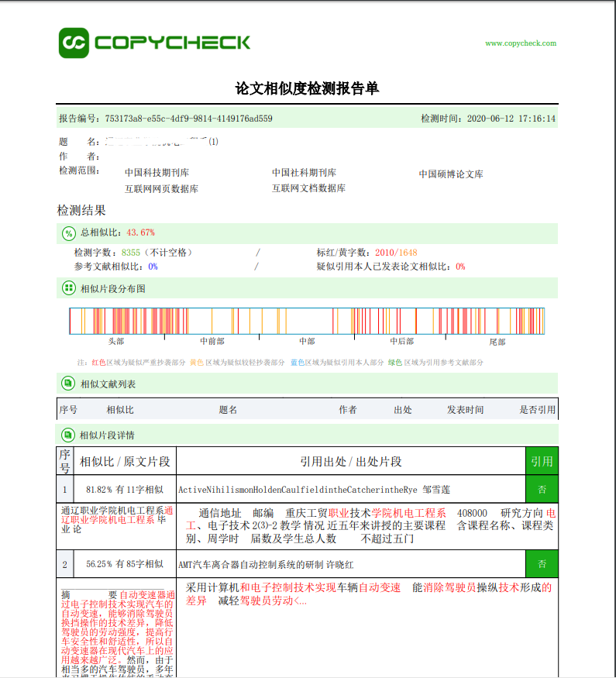Click the 发表时间 column header

click(465, 410)
